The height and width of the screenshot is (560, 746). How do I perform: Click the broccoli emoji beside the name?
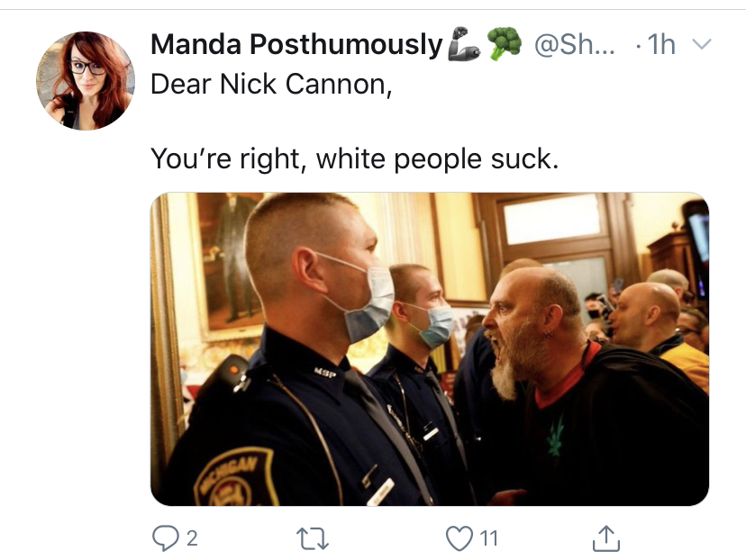tap(505, 43)
